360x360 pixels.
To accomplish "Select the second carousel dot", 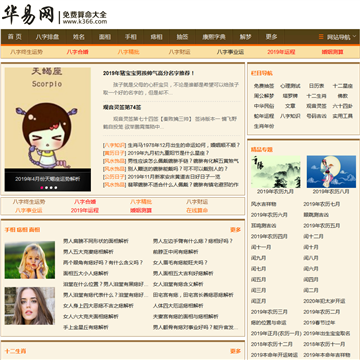I will click(x=46, y=188).
